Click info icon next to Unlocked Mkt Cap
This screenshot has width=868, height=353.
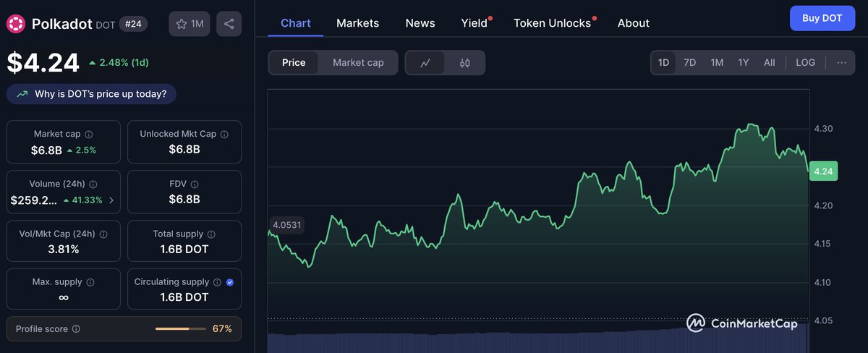(x=224, y=135)
